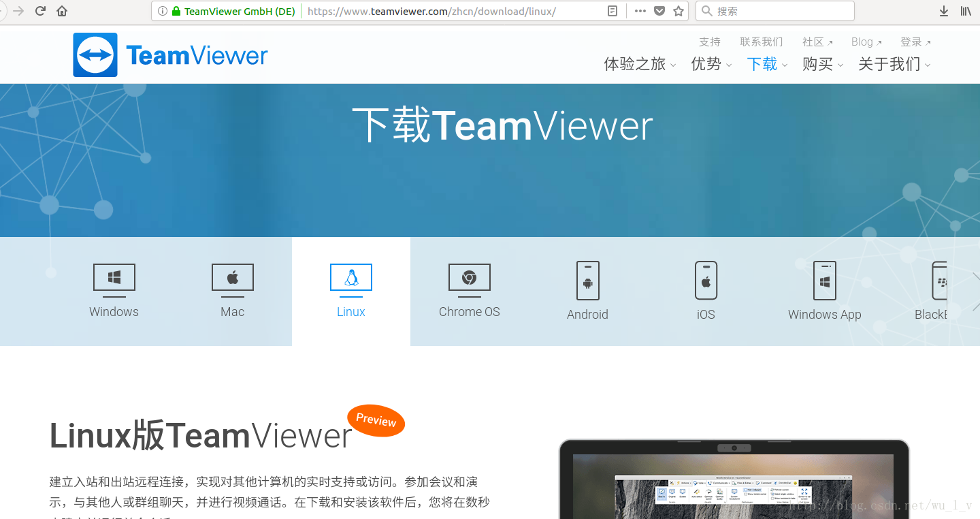Viewport: 980px width, 519px height.
Task: Click the Windows tab label
Action: point(114,312)
